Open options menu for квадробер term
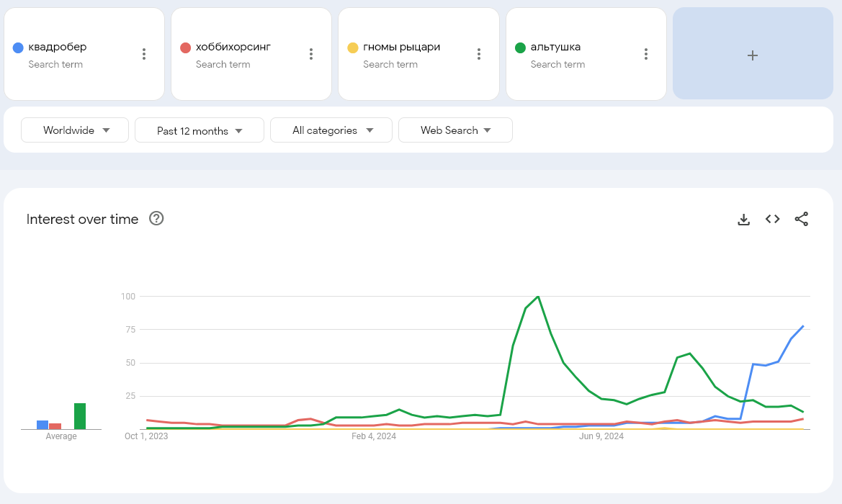 point(144,54)
